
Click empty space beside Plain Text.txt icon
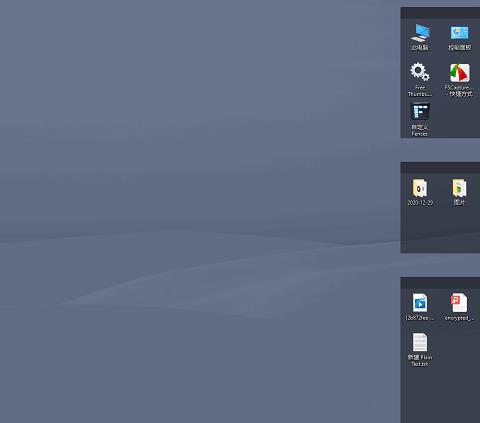pyautogui.click(x=460, y=348)
